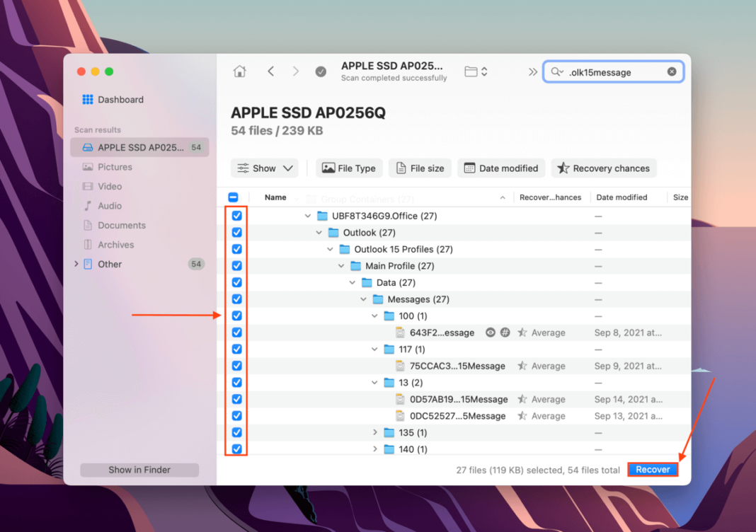Screen dimensions: 756x532
Task: Click the Show in Finder button
Action: 139,469
